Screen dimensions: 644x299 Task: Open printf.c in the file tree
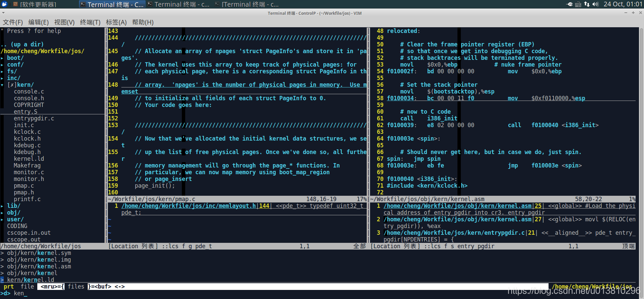point(27,199)
